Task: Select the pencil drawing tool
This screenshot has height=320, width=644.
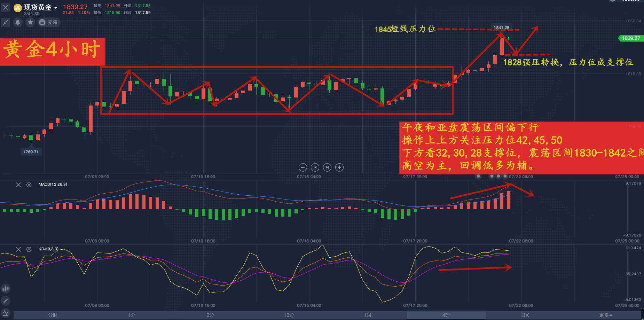Action: (x=6, y=301)
